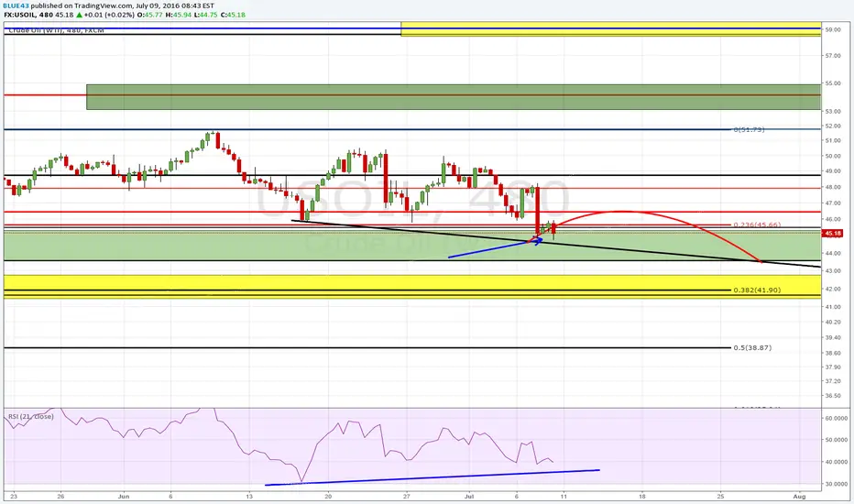
Task: Click the L:44.75 low value
Action: click(206, 15)
